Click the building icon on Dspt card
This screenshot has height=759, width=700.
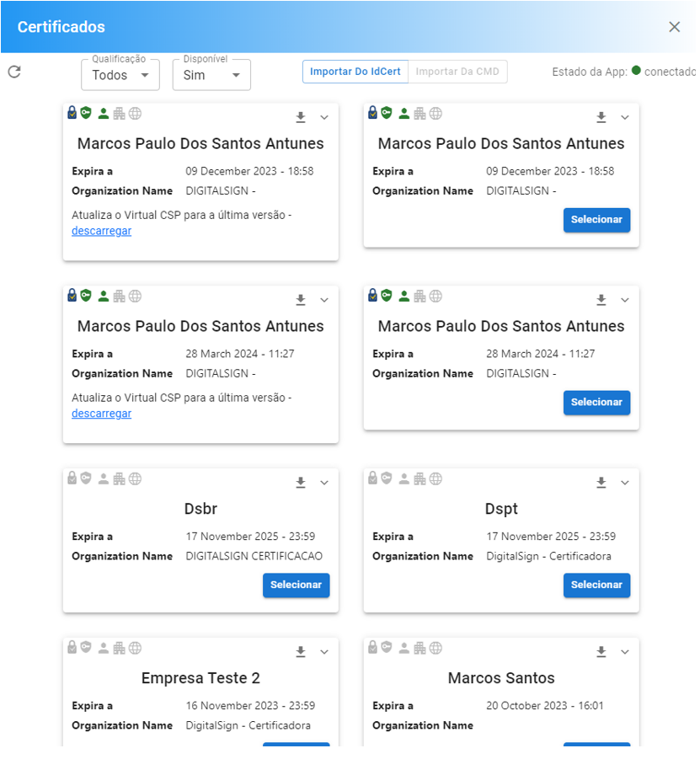[x=419, y=478]
